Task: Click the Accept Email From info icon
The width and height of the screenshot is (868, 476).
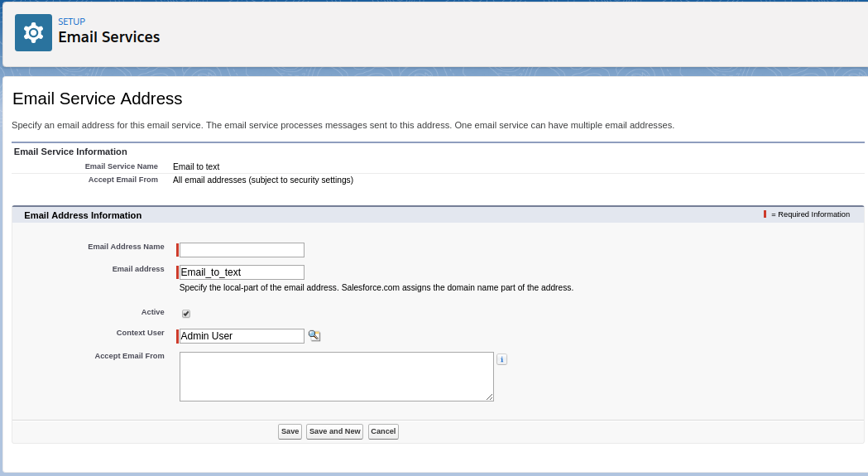Action: pyautogui.click(x=501, y=359)
